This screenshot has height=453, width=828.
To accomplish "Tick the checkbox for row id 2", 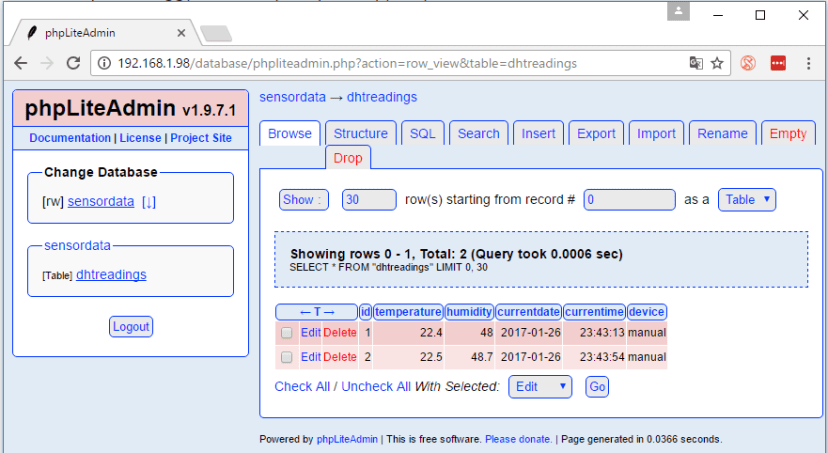I will (287, 357).
